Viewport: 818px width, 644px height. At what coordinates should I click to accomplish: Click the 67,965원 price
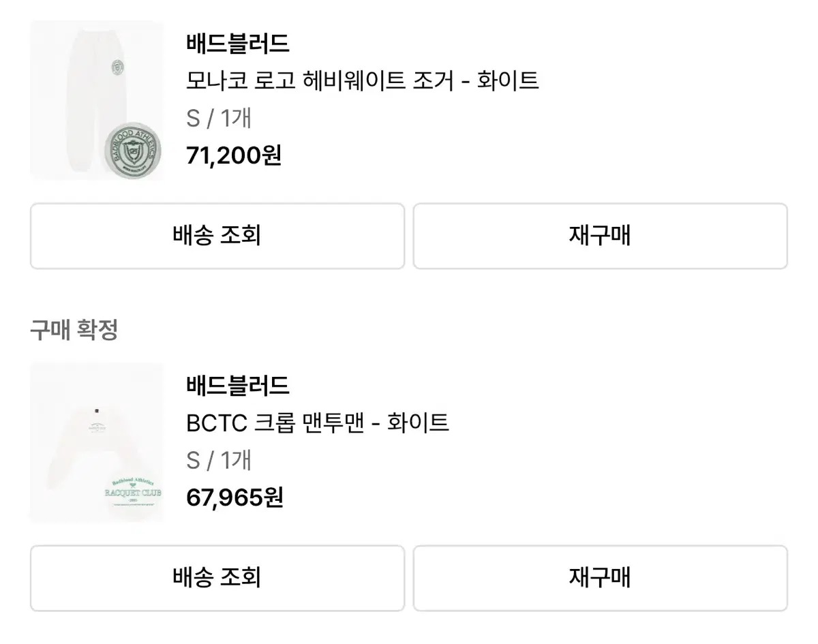tap(234, 497)
